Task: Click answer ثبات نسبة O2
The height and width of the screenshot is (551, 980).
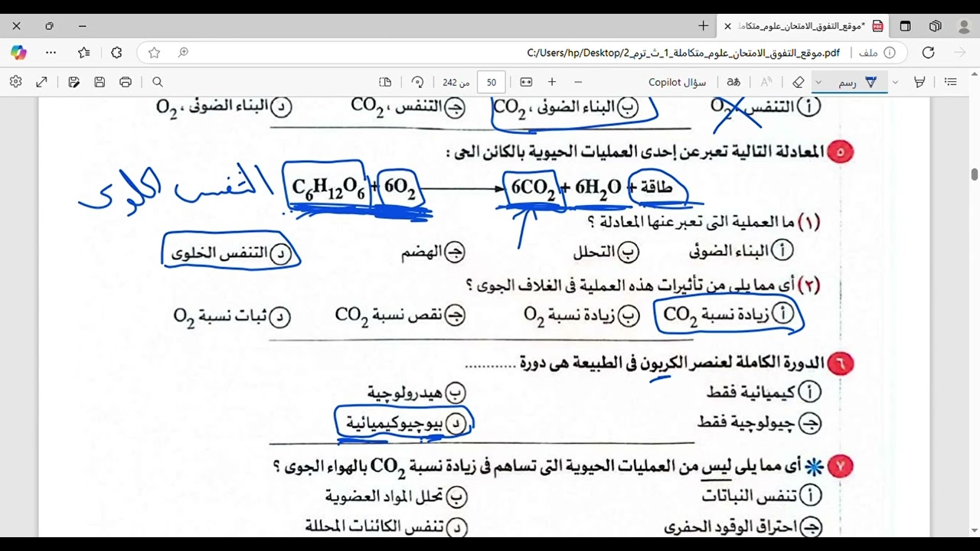Action: tap(232, 316)
